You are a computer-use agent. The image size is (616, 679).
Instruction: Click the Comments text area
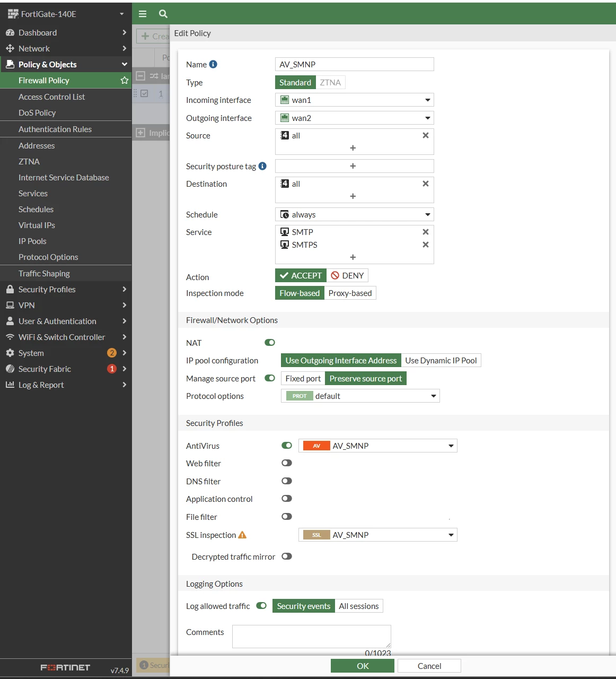click(x=312, y=636)
